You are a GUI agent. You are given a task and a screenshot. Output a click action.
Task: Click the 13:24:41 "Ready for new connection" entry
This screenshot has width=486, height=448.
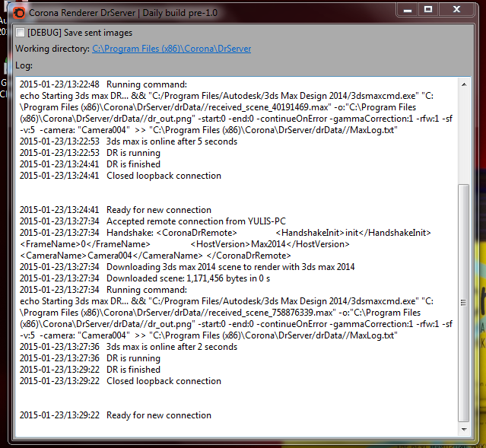[116, 210]
